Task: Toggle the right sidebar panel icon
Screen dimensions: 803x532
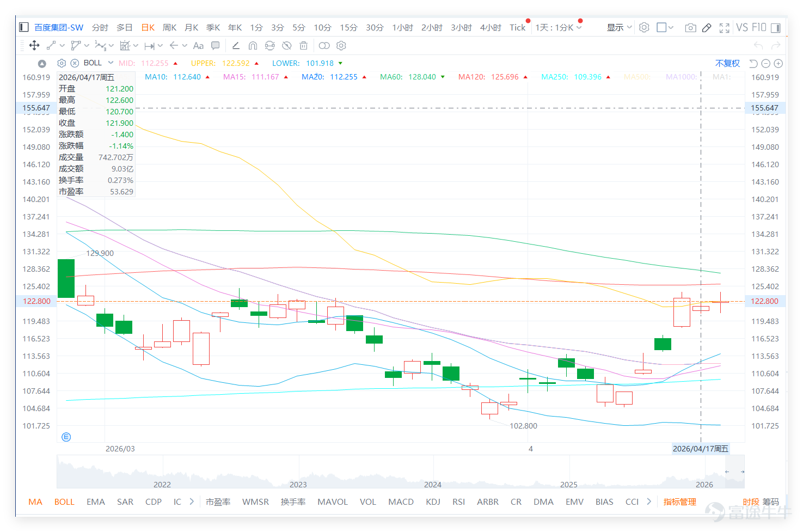Action: [x=776, y=28]
